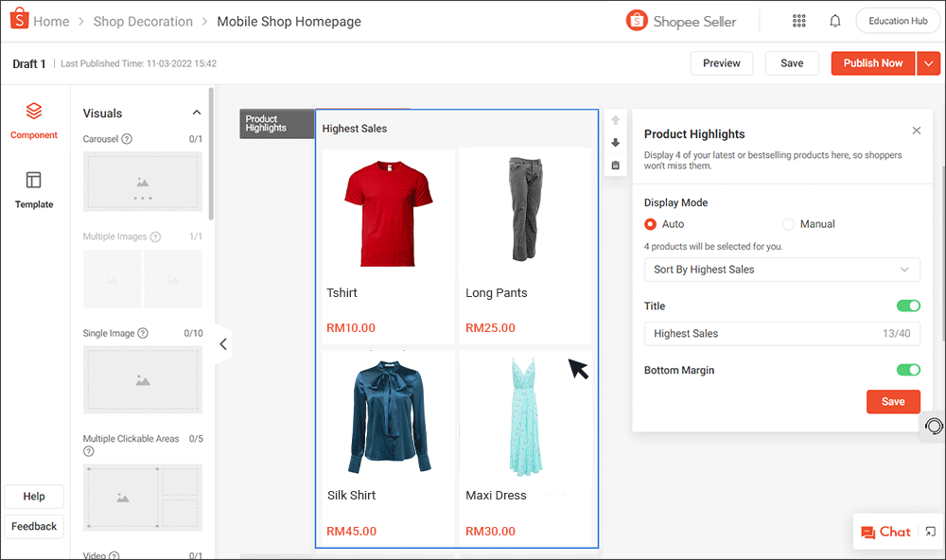This screenshot has height=560, width=946.
Task: Open the Chat panel
Action: (886, 532)
